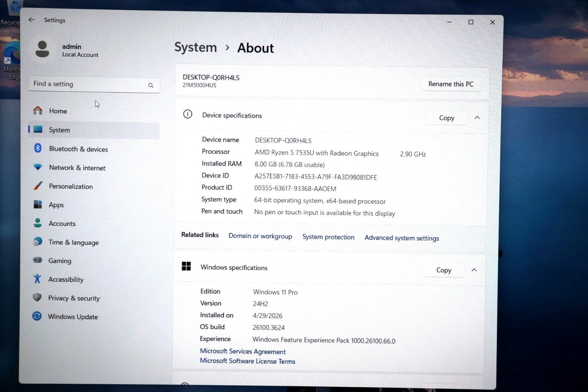This screenshot has width=588, height=392.
Task: Click the Privacy & security shield icon
Action: coord(37,297)
